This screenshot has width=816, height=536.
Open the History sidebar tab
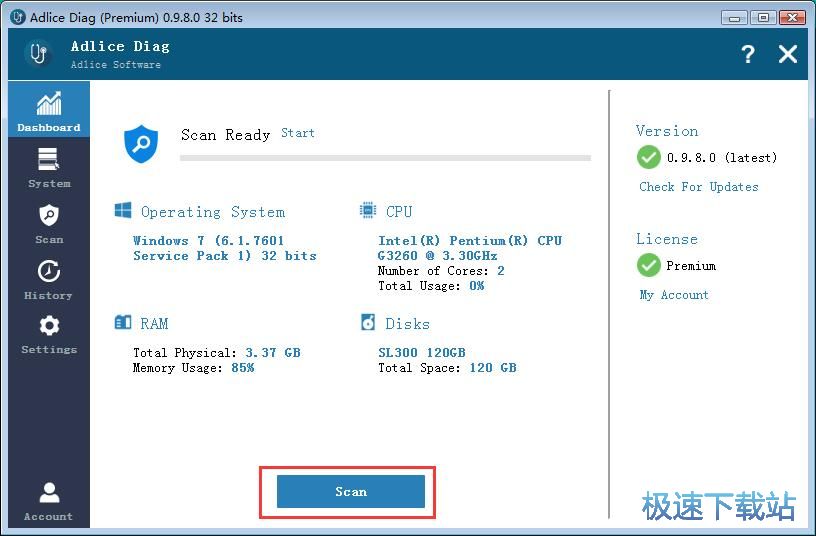49,280
